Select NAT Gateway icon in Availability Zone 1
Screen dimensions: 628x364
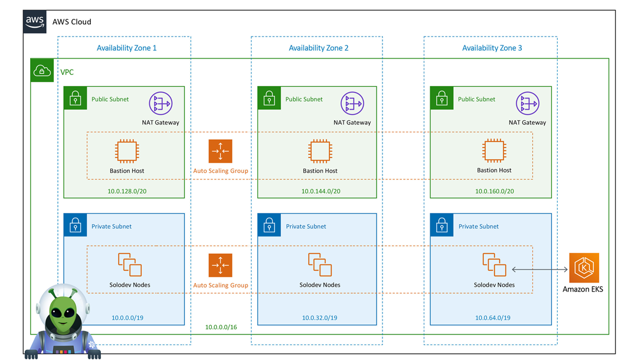[x=160, y=104]
